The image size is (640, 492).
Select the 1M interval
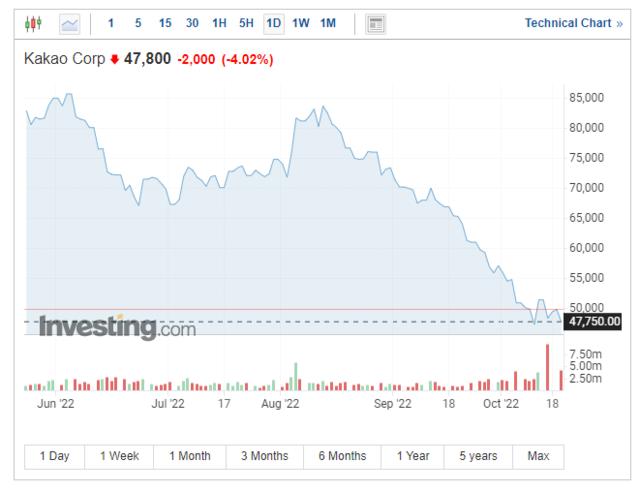(327, 23)
